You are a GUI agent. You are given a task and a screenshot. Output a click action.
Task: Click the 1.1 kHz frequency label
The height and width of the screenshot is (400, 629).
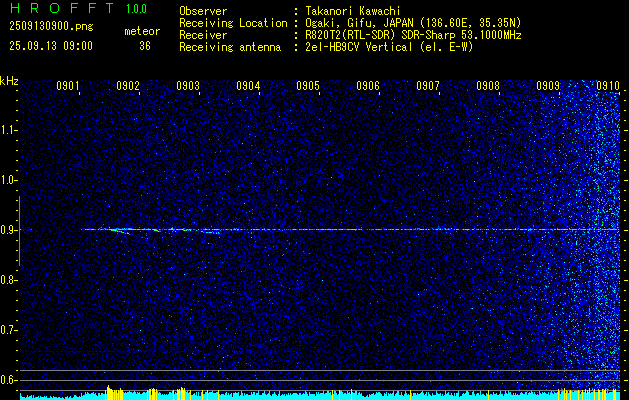pos(8,130)
